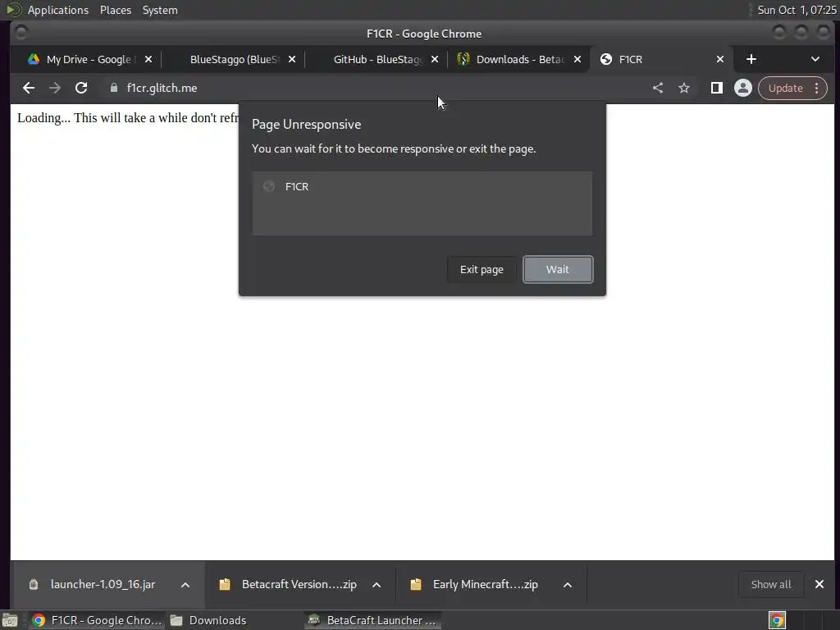Viewport: 840px width, 630px height.
Task: Click Show all downloads button
Action: (x=771, y=584)
